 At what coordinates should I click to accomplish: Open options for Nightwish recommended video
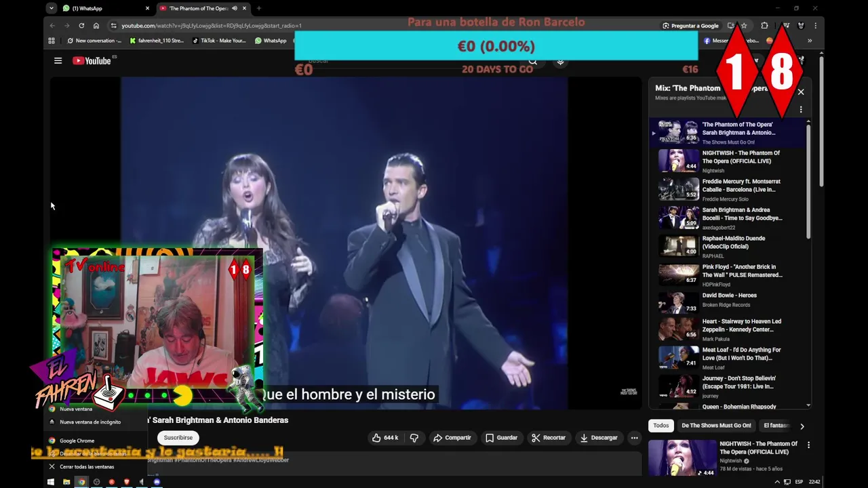click(808, 445)
